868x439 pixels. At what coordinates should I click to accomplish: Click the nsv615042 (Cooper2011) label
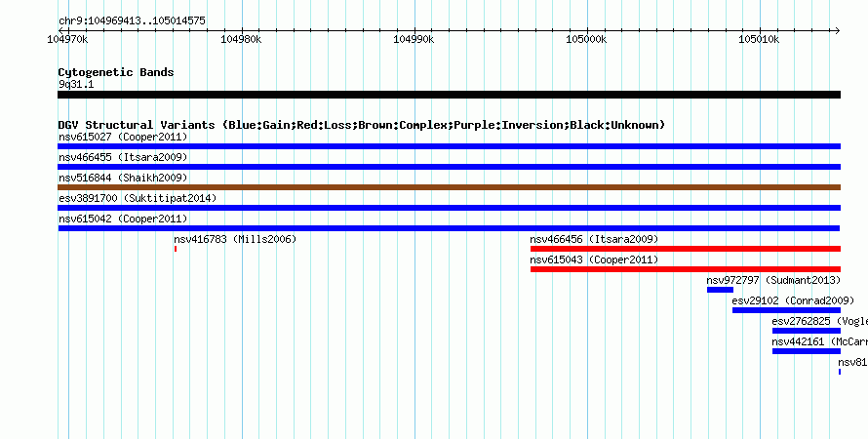pos(123,219)
